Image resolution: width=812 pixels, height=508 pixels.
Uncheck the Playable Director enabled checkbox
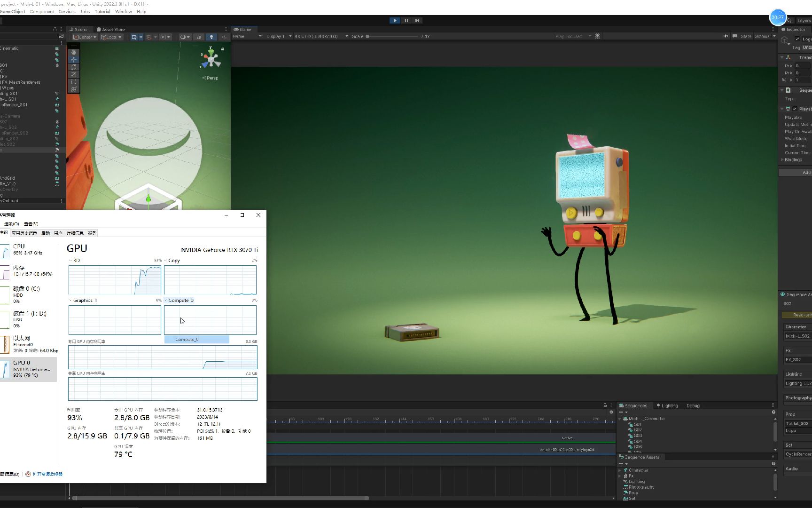click(795, 109)
